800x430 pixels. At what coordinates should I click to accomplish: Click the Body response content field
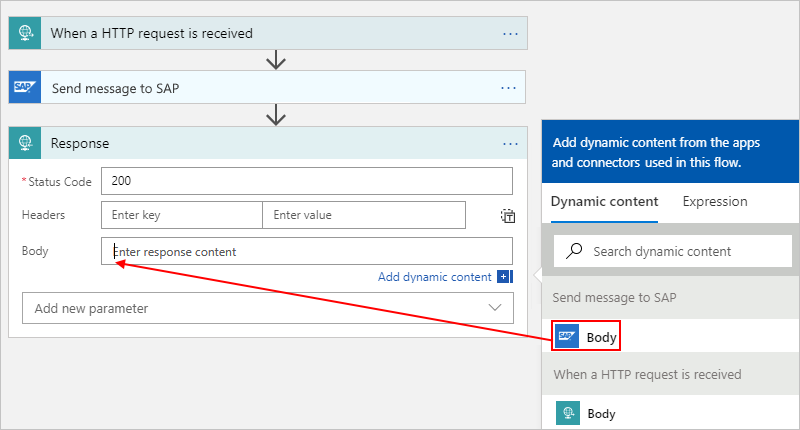click(x=306, y=251)
